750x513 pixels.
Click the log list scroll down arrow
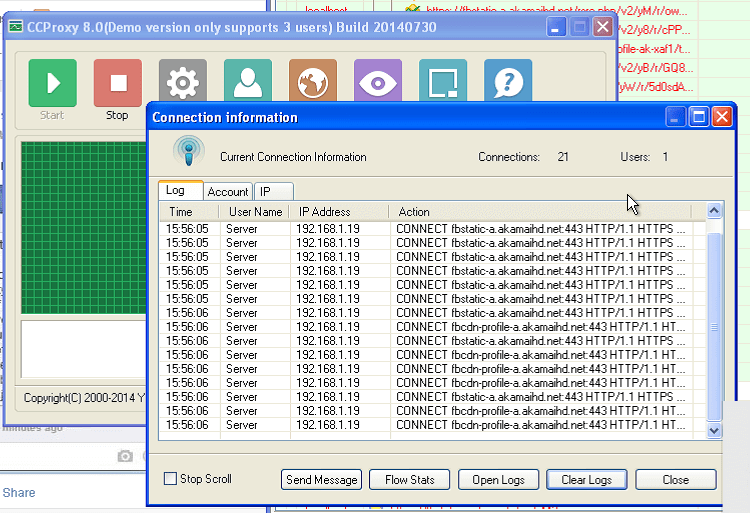coord(714,431)
